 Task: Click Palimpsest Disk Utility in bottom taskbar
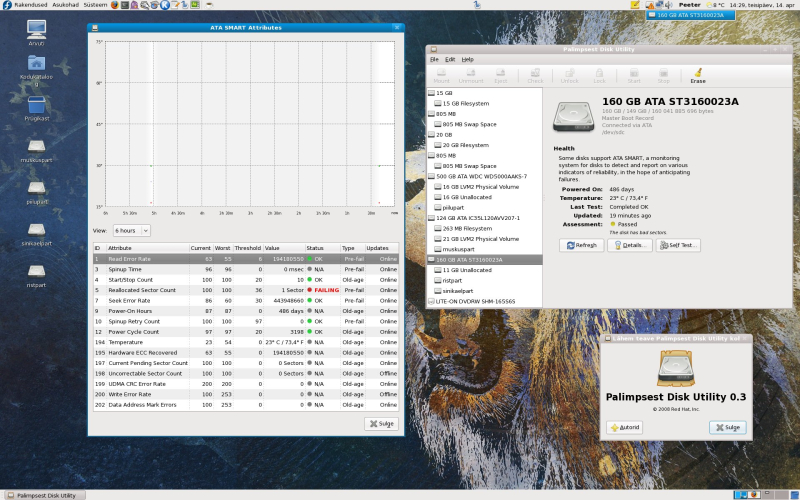[x=42, y=495]
